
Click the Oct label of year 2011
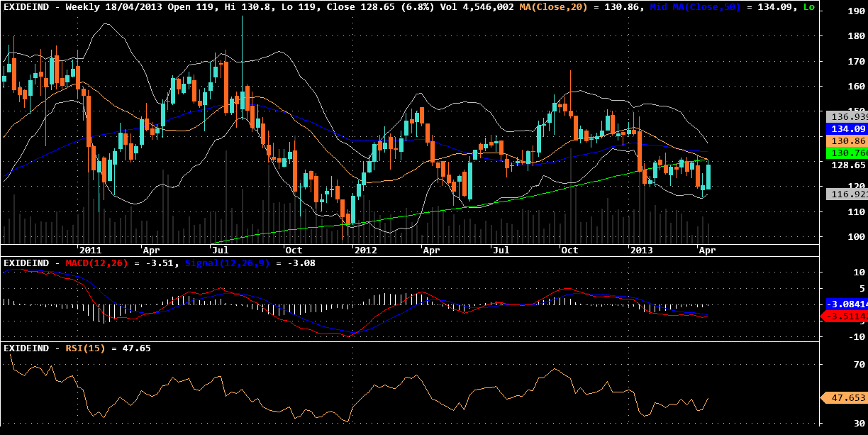tap(293, 250)
